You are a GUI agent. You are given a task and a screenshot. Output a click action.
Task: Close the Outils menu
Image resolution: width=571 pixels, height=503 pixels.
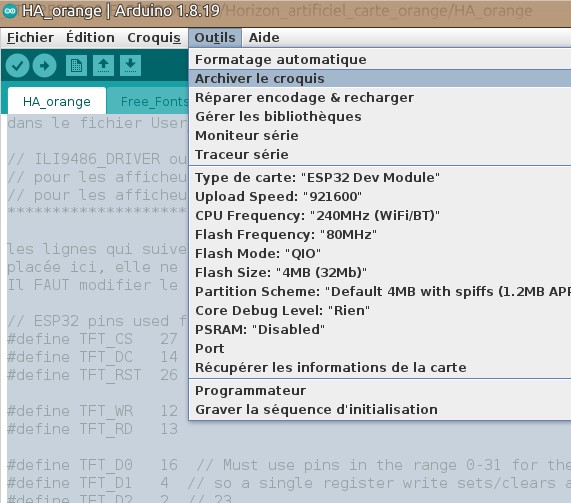[x=215, y=38]
